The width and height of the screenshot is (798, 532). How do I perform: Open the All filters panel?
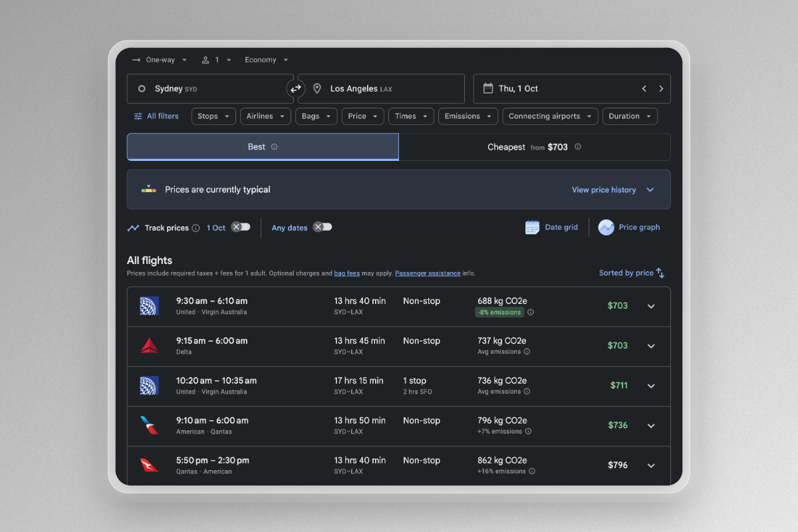coord(156,116)
